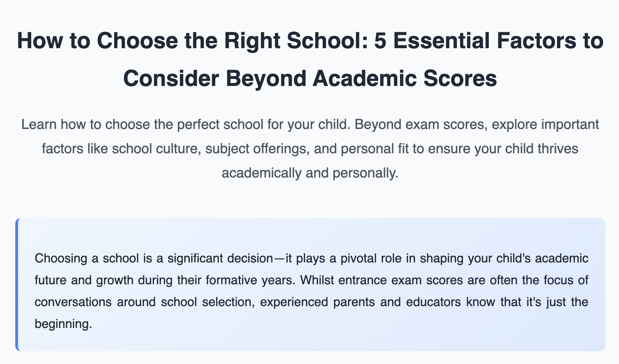
Task: Click the blue intro callout box
Action: (x=310, y=285)
